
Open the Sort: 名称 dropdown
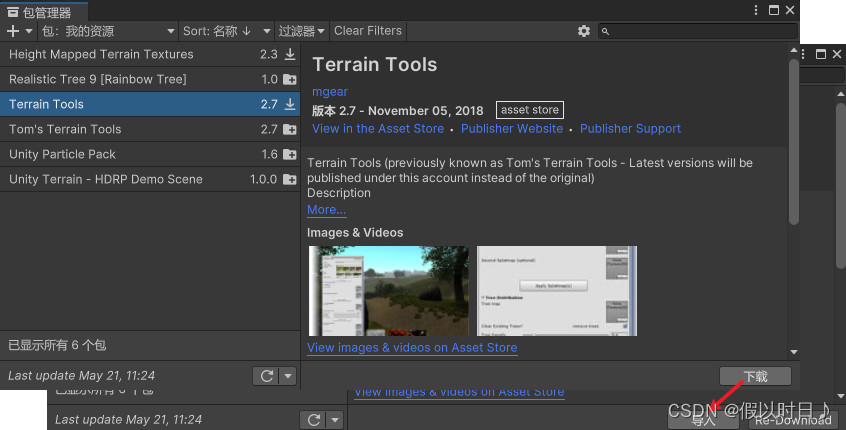226,31
